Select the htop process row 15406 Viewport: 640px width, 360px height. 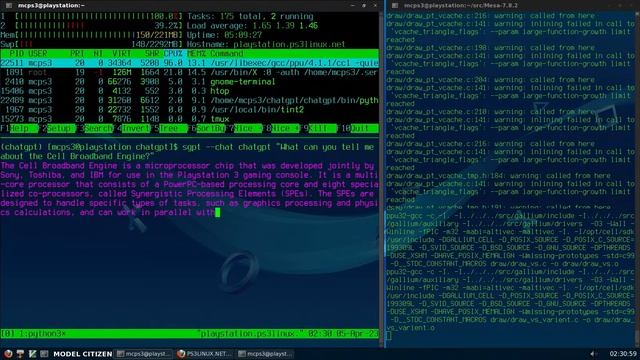[189, 91]
